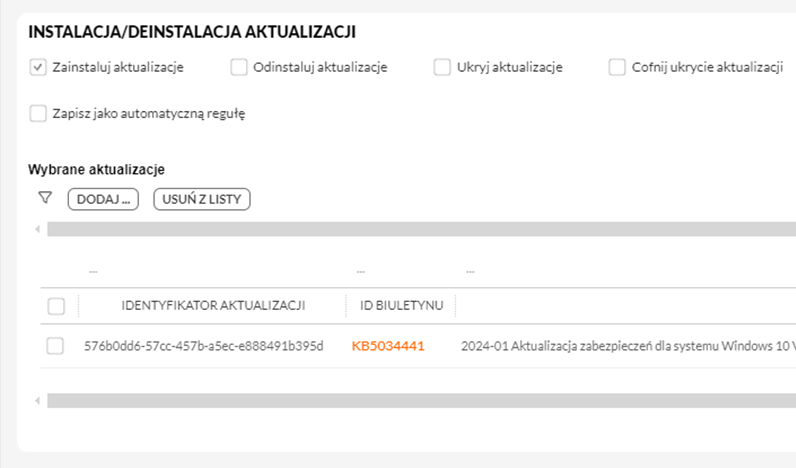796x468 pixels.
Task: Open the KB5034441 bulletin link
Action: 388,346
